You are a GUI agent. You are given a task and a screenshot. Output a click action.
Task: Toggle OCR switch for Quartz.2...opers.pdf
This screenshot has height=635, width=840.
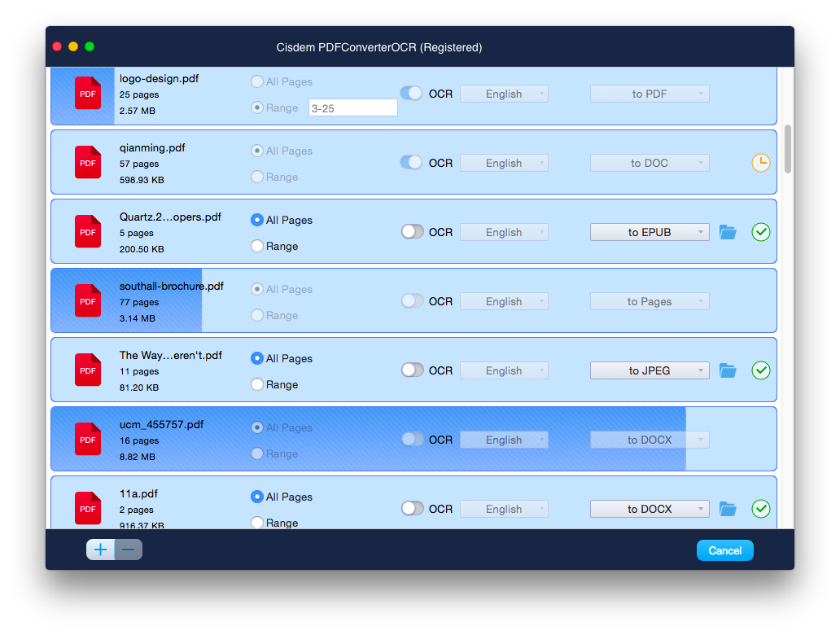(413, 232)
